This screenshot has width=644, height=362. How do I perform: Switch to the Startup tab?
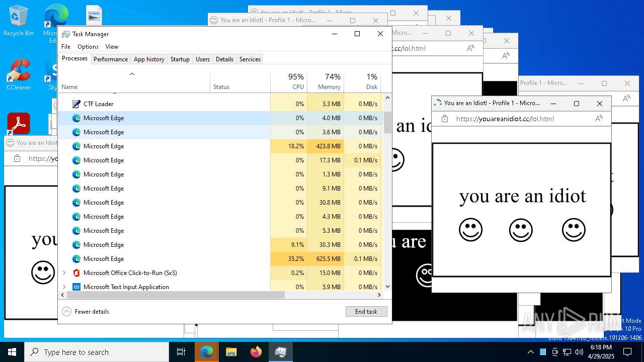tap(180, 59)
